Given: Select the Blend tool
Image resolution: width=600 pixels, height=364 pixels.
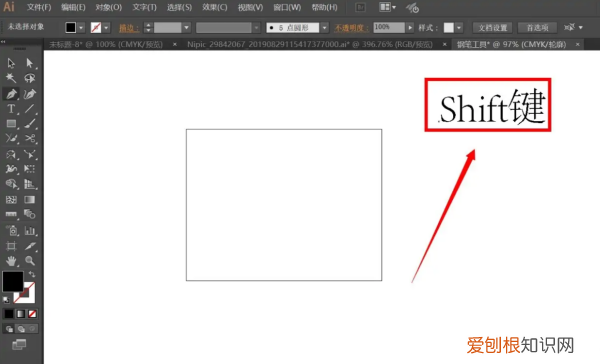Looking at the screenshot, I should pos(29,214).
